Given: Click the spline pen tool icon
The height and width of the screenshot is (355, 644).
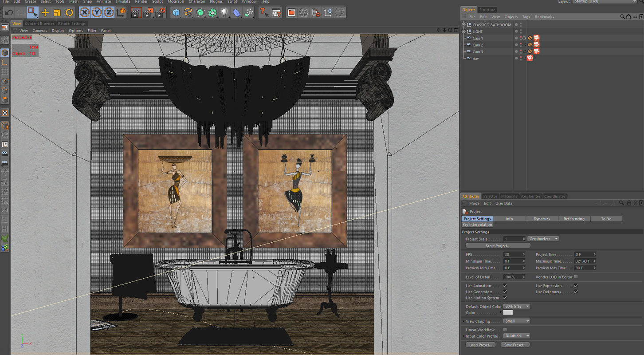Looking at the screenshot, I should (x=188, y=12).
